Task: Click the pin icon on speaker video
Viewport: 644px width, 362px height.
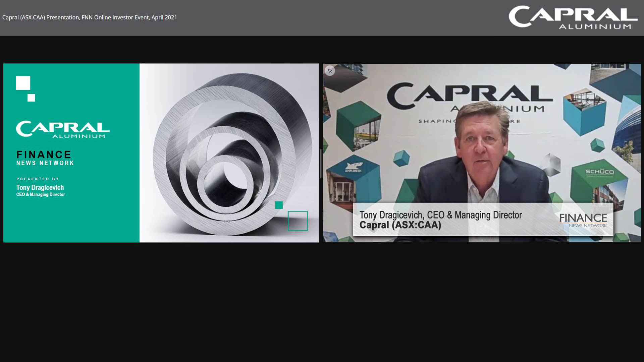Action: pyautogui.click(x=330, y=71)
